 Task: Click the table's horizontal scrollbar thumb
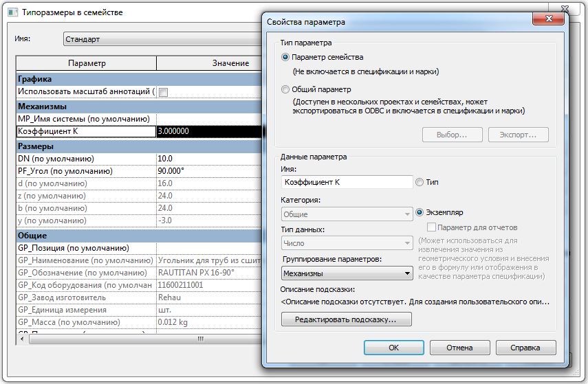146,339
